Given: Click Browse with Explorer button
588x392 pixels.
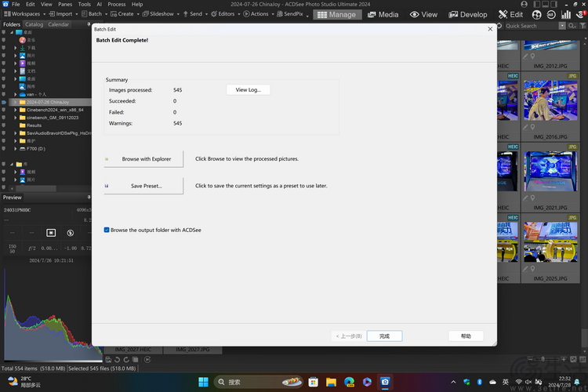Looking at the screenshot, I should (143, 158).
